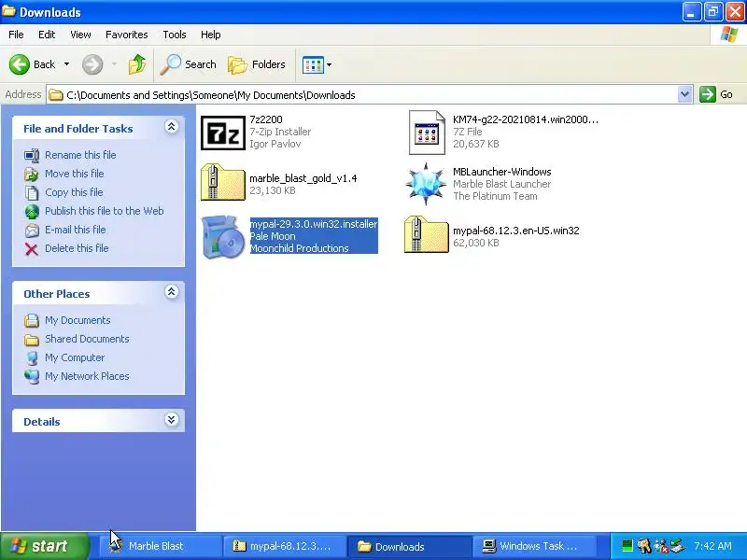Viewport: 747px width, 560px height.
Task: Select mypal-68.12.3.en-US.win32 zipped folder icon
Action: pyautogui.click(x=427, y=234)
